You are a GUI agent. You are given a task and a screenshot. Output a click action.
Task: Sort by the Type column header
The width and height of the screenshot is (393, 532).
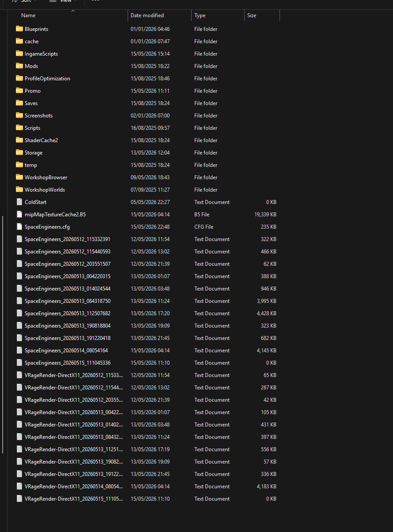pyautogui.click(x=200, y=15)
